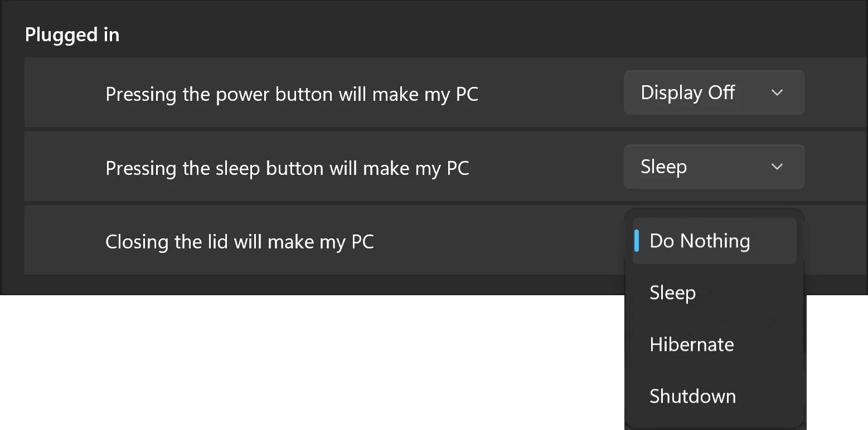868x430 pixels.
Task: Click the words 'Do Nothing' in the list
Action: [x=700, y=241]
